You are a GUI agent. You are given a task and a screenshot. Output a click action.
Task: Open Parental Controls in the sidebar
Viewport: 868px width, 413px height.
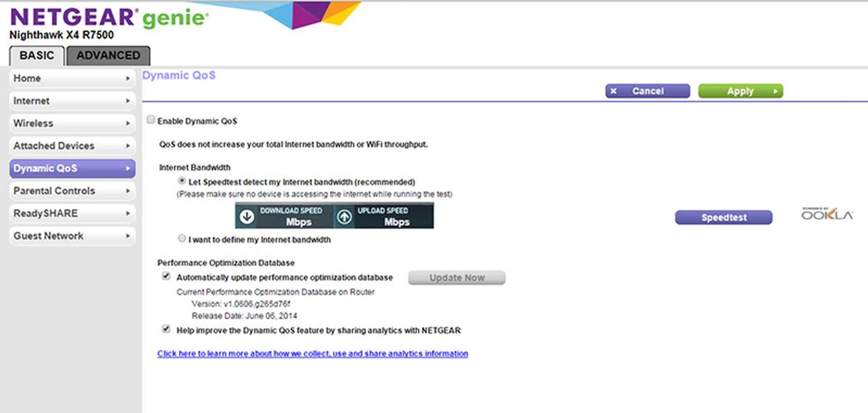54,191
